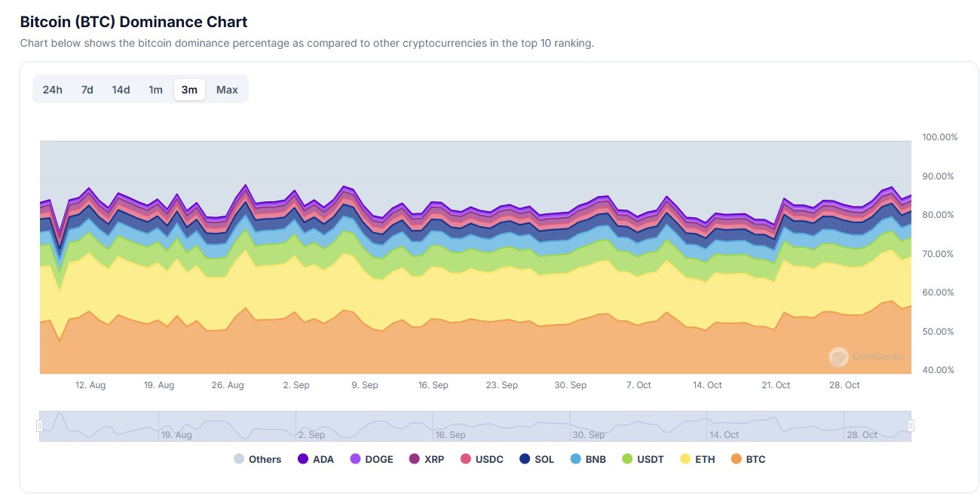Click the CoinGecko watermark logo

click(x=838, y=357)
